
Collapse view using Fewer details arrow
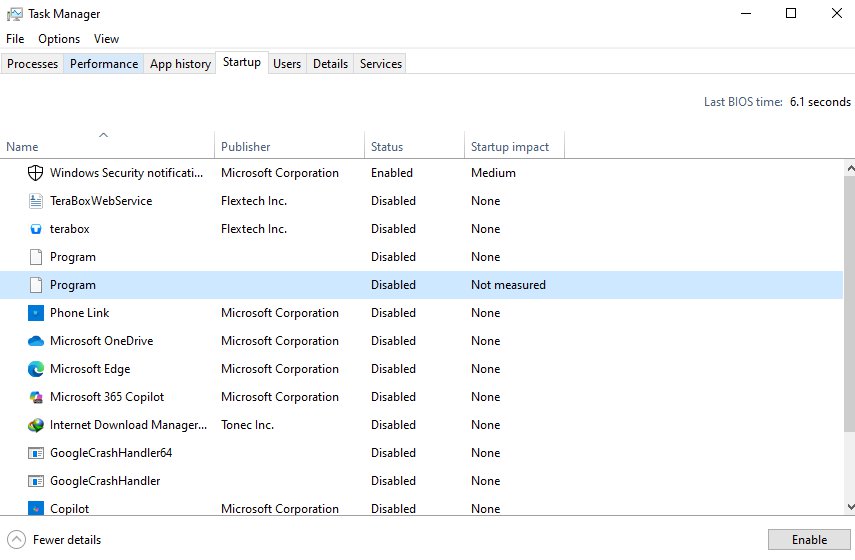coord(17,540)
